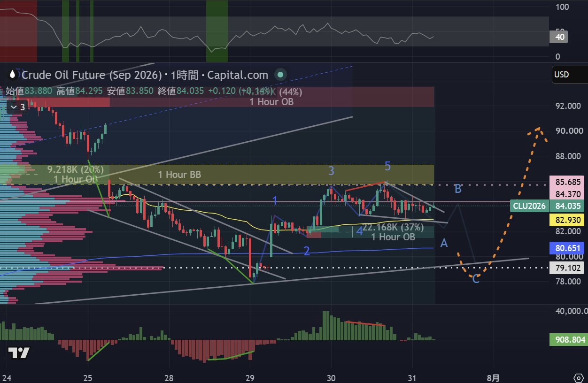
Task: Click the green market status dot
Action: [280, 75]
